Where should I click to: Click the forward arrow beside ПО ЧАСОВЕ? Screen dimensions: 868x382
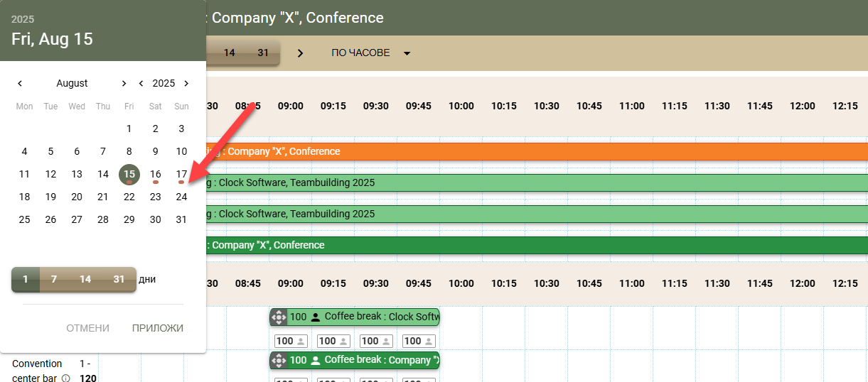300,53
